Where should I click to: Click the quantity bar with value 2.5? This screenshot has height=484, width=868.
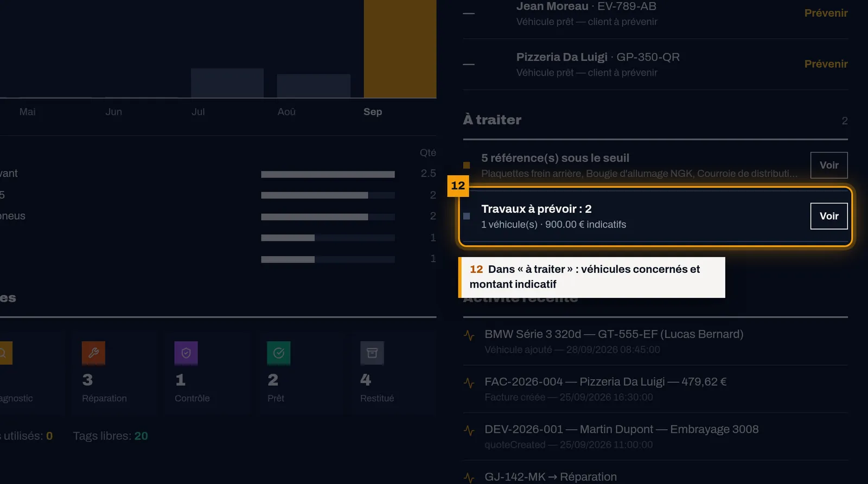pyautogui.click(x=328, y=174)
